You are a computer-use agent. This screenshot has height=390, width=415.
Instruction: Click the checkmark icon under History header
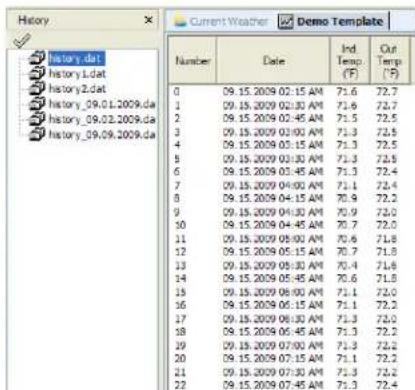pyautogui.click(x=22, y=40)
